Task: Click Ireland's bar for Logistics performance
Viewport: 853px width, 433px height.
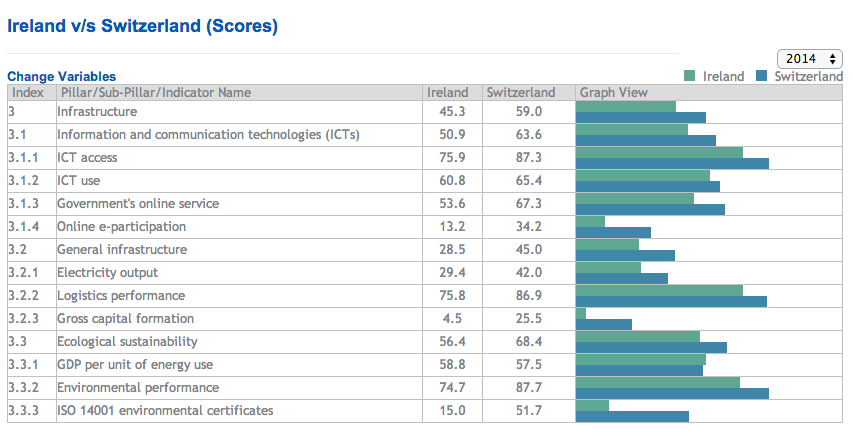Action: point(659,290)
